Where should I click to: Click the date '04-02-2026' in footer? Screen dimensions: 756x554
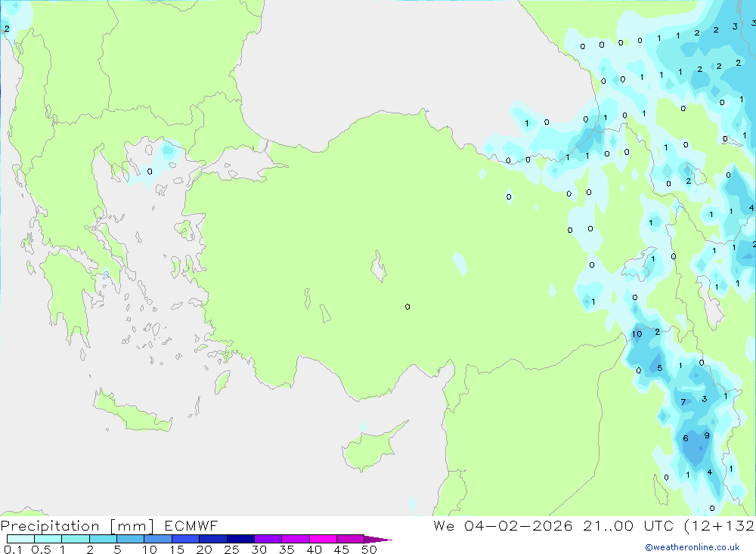519,525
